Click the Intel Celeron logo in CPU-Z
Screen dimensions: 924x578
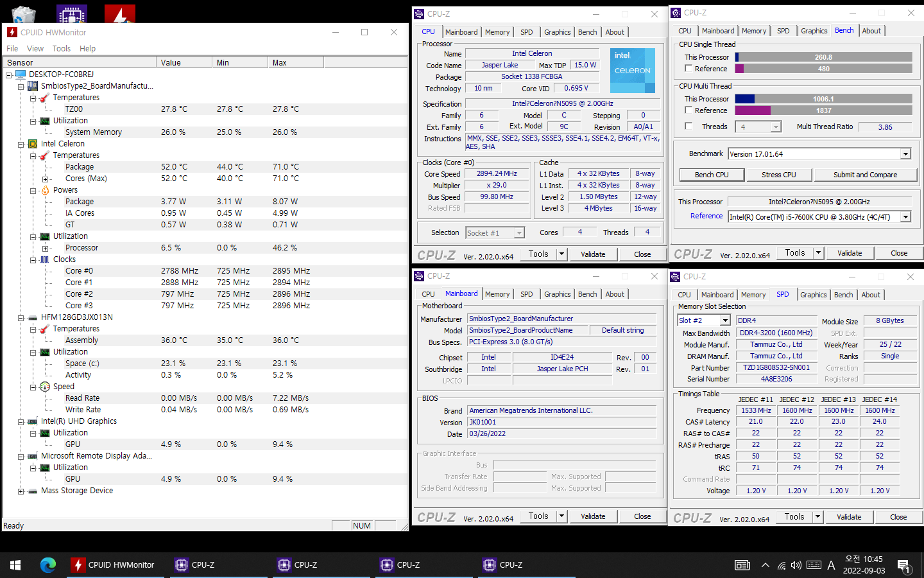click(632, 71)
